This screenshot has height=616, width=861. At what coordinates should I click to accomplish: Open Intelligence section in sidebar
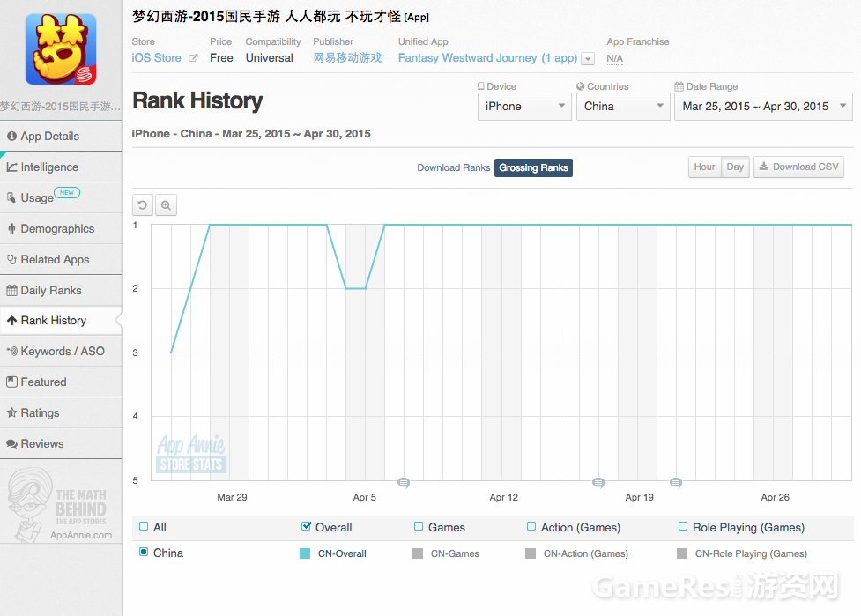(61, 167)
